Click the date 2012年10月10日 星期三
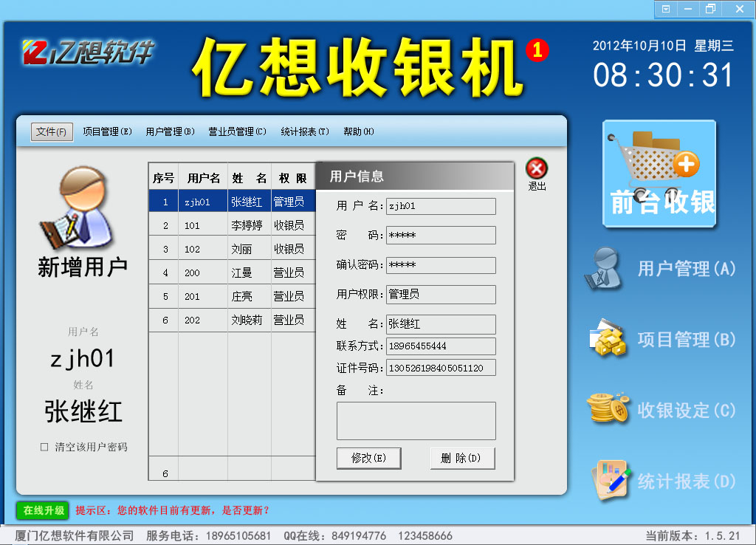756x545 pixels. 663,46
